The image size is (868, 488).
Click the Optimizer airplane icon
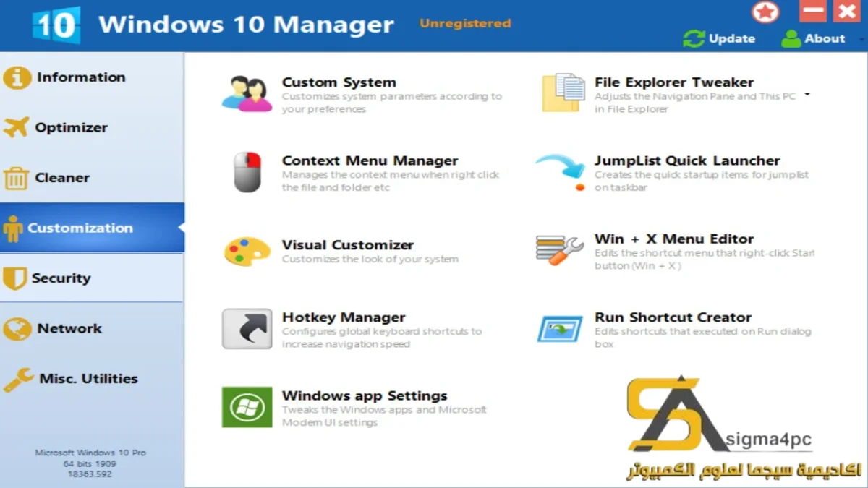tap(16, 127)
